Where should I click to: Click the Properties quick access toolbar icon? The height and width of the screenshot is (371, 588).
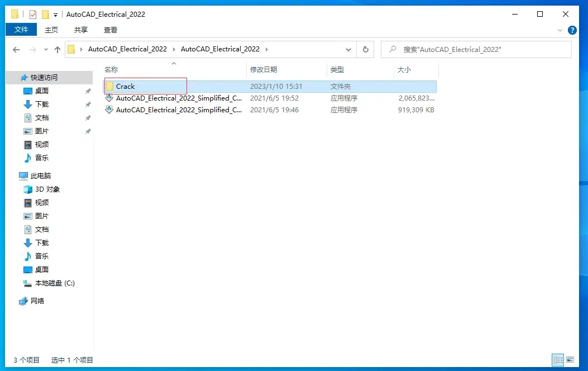coord(33,15)
